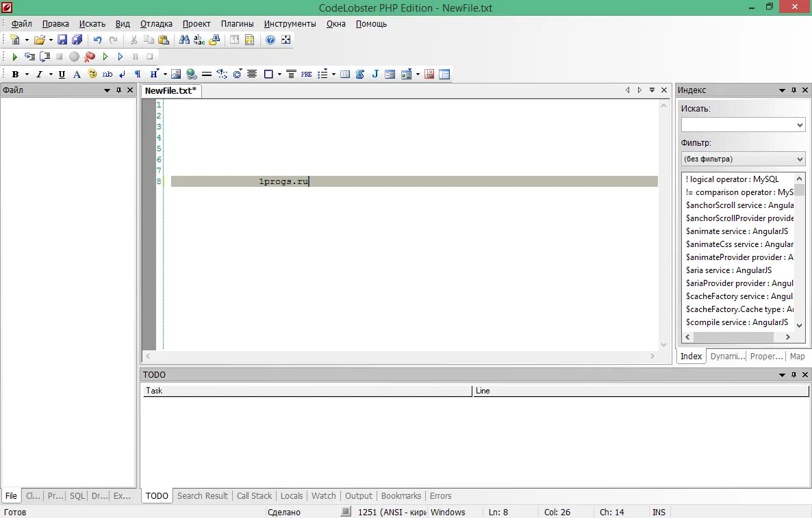Pin the Файл panel
The width and height of the screenshot is (812, 518).
118,90
